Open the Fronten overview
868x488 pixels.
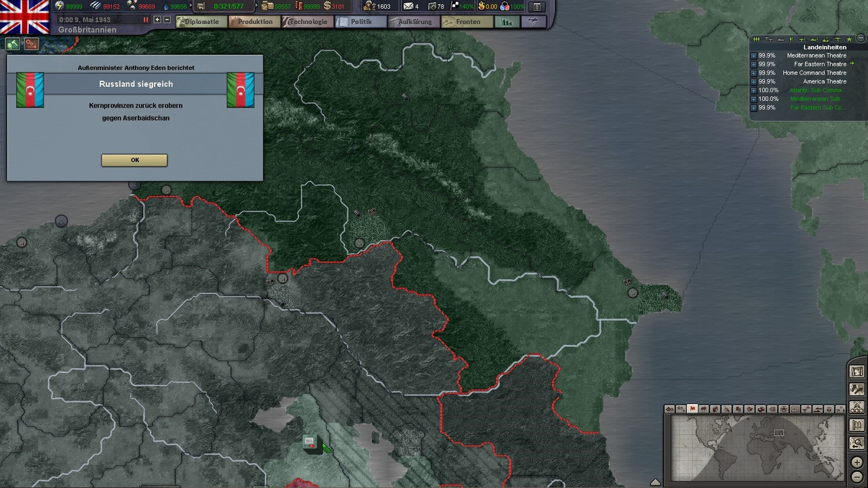pyautogui.click(x=467, y=22)
